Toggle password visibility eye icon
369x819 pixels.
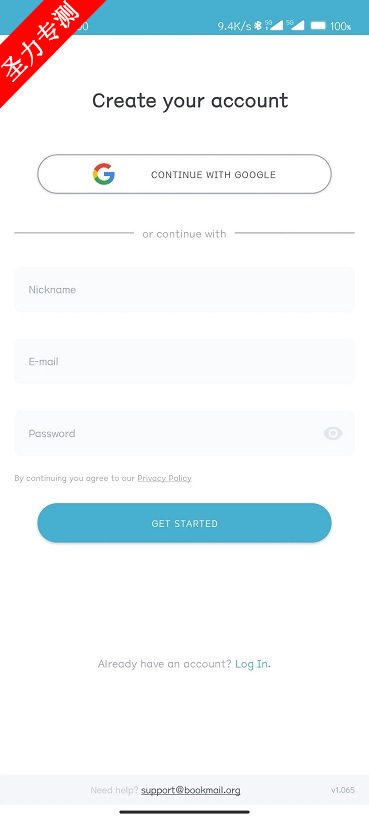(x=333, y=434)
